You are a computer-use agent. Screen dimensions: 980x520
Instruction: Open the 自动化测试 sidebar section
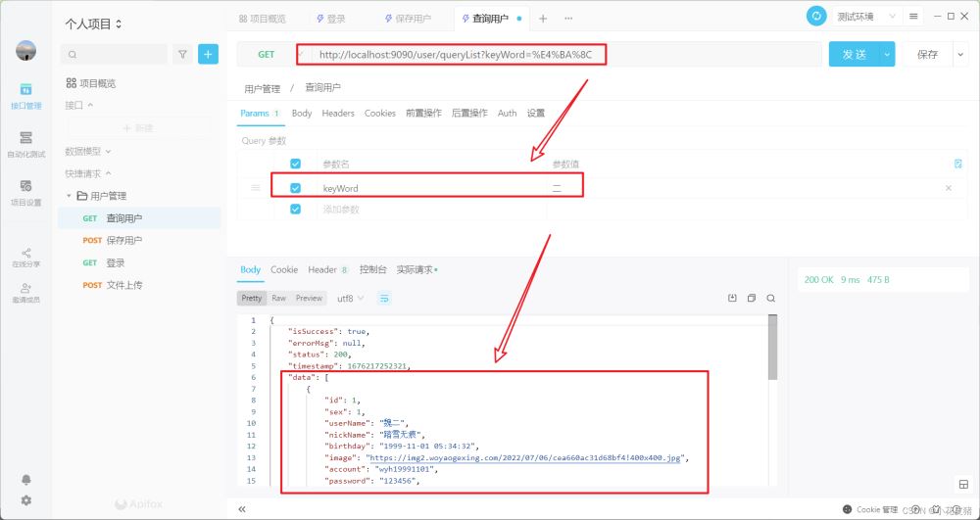(x=25, y=144)
